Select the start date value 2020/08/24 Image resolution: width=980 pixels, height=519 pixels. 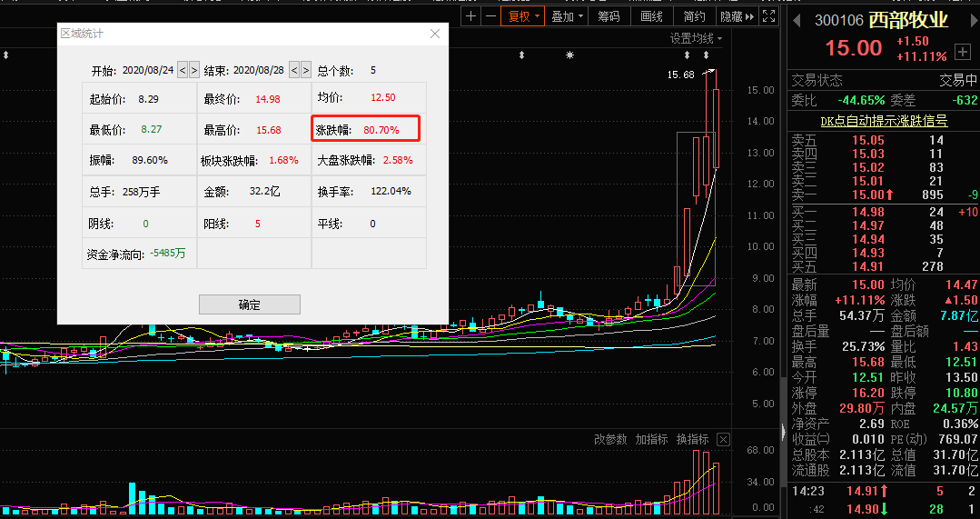click(x=148, y=70)
